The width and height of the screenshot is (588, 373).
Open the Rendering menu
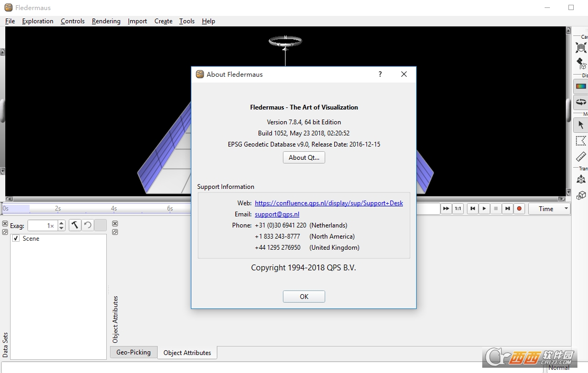click(106, 21)
